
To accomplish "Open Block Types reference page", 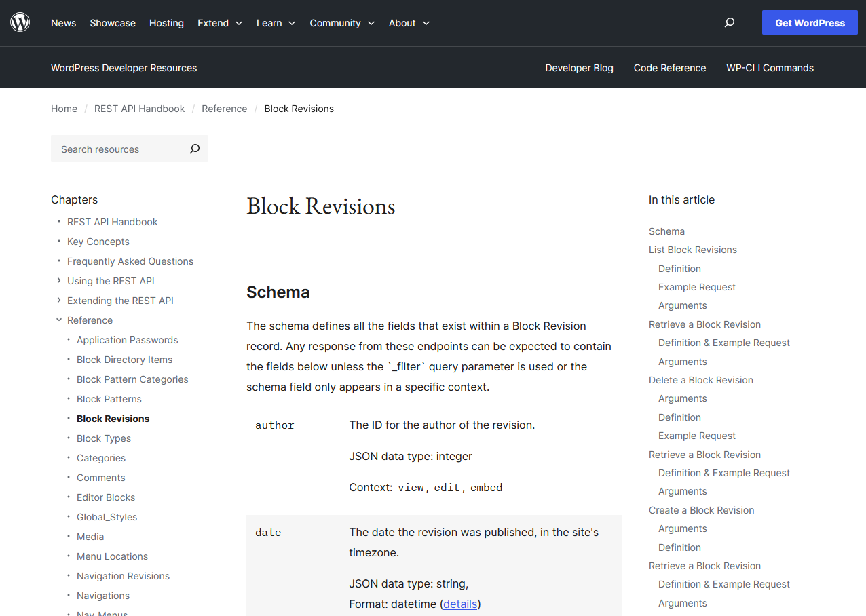I will [x=104, y=438].
